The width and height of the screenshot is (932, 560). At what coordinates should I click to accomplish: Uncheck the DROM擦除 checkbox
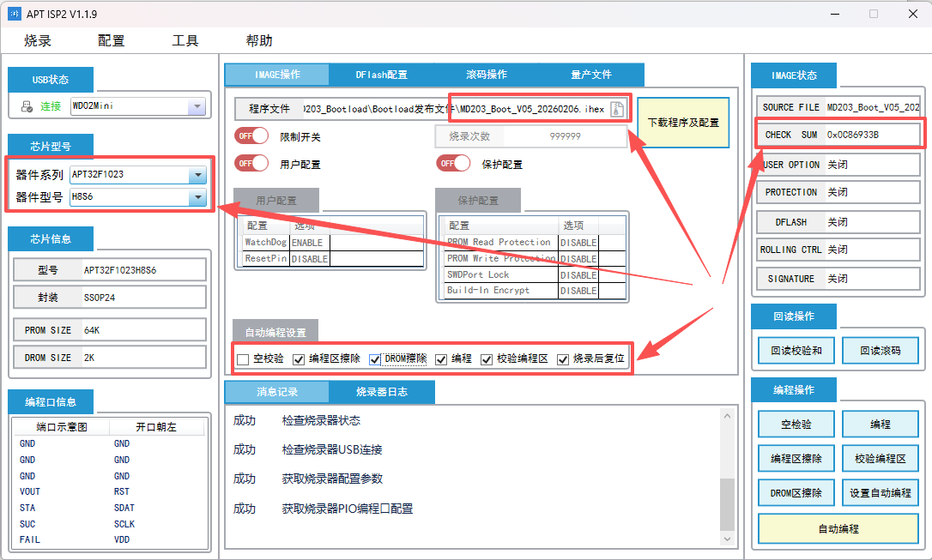[x=375, y=359]
